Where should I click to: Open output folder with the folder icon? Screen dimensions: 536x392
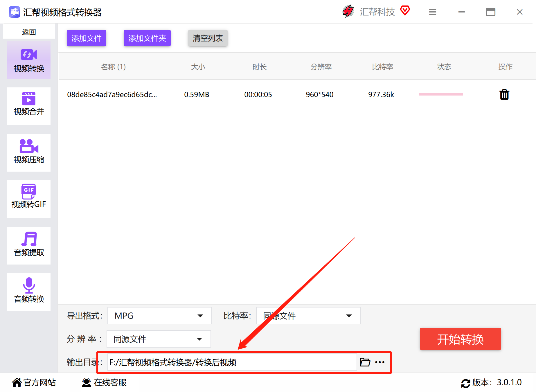[365, 362]
